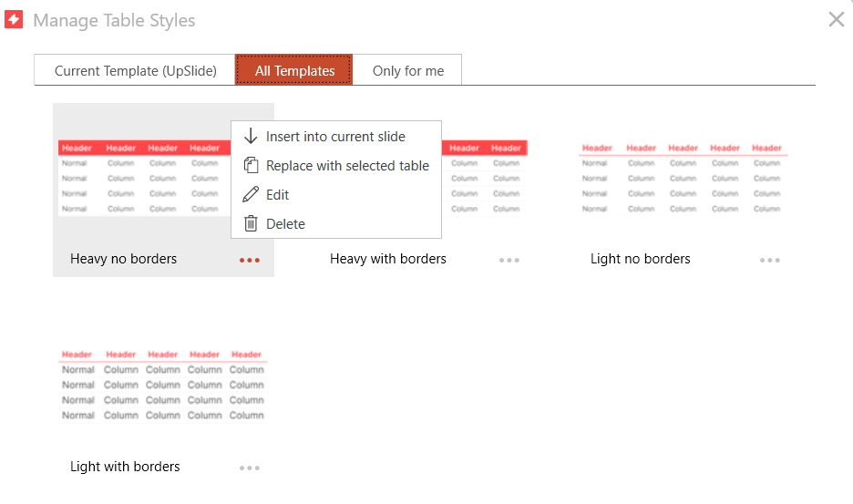This screenshot has height=504, width=853.
Task: Select Delete from the context menu
Action: [x=285, y=224]
